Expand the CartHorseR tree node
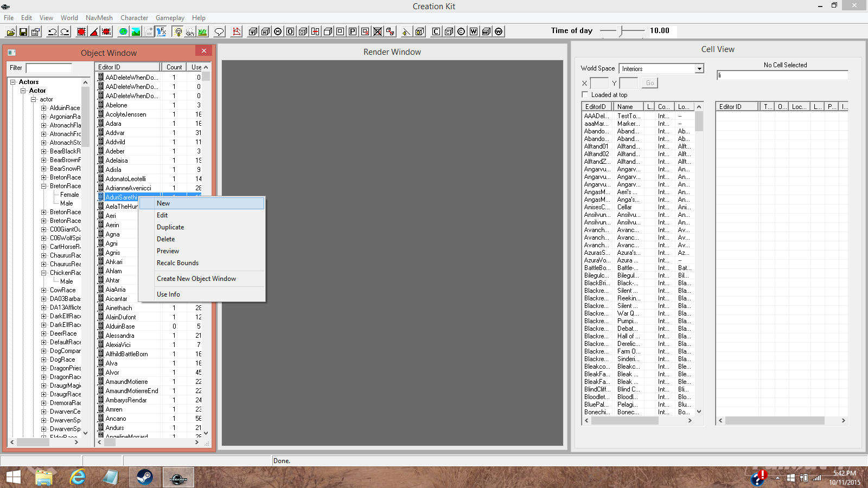This screenshot has height=488, width=868. [x=44, y=247]
